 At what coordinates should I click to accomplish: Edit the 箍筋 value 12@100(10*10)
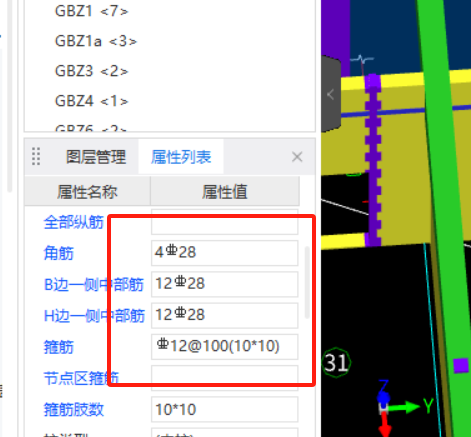[224, 347]
